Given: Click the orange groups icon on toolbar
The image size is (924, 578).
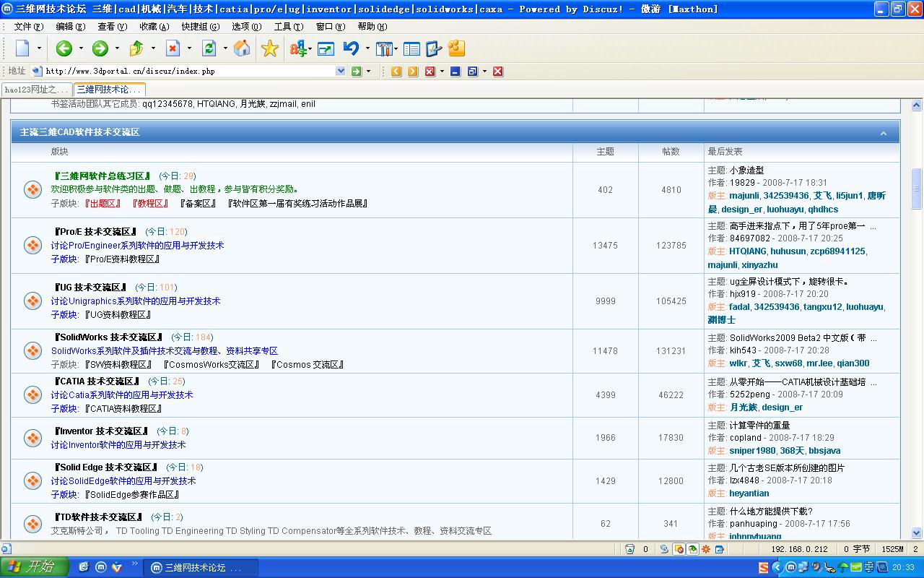Looking at the screenshot, I should pos(456,48).
